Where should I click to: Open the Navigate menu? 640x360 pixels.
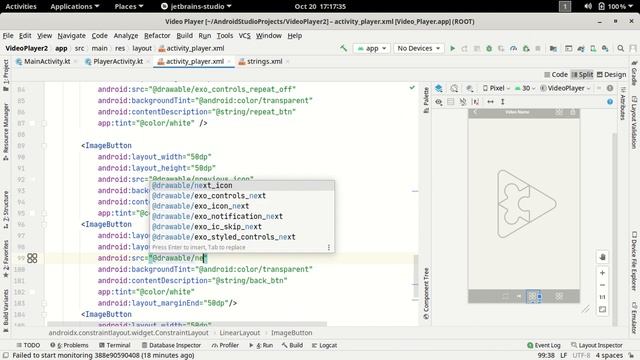click(71, 36)
